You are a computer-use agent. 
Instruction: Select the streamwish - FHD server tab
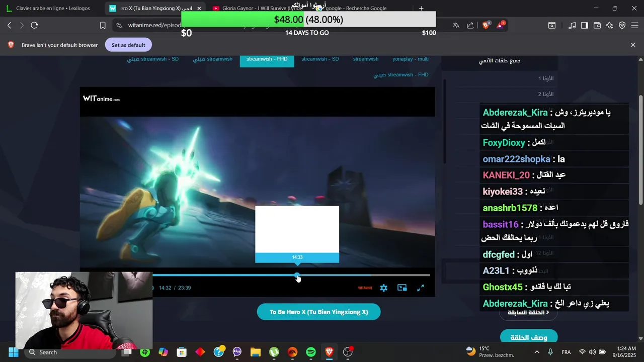267,59
